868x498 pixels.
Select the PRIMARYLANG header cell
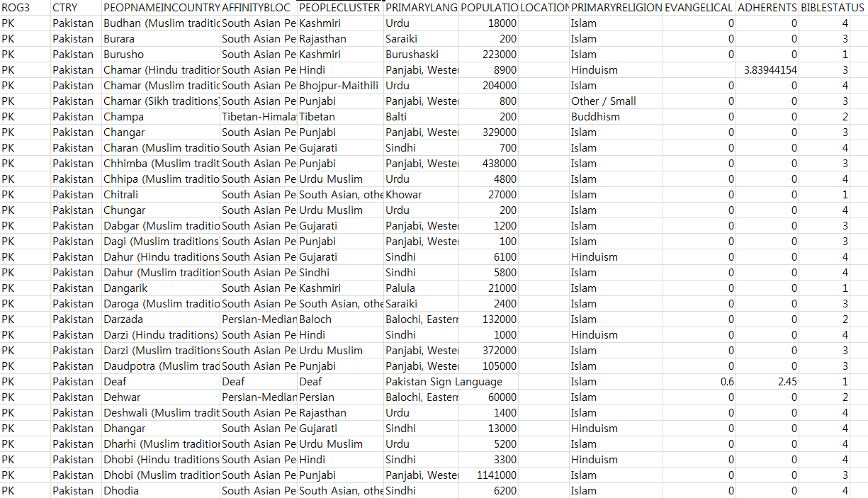pyautogui.click(x=421, y=8)
